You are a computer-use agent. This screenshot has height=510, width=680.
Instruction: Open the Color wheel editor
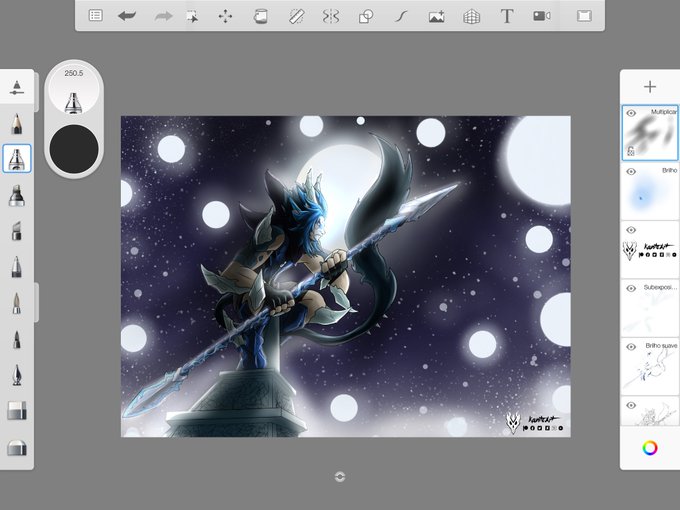pos(650,448)
